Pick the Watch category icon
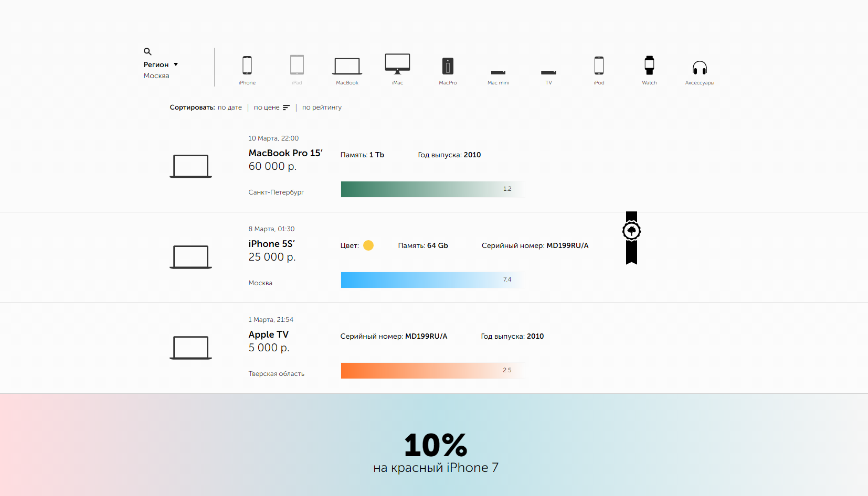The height and width of the screenshot is (496, 868). (649, 65)
